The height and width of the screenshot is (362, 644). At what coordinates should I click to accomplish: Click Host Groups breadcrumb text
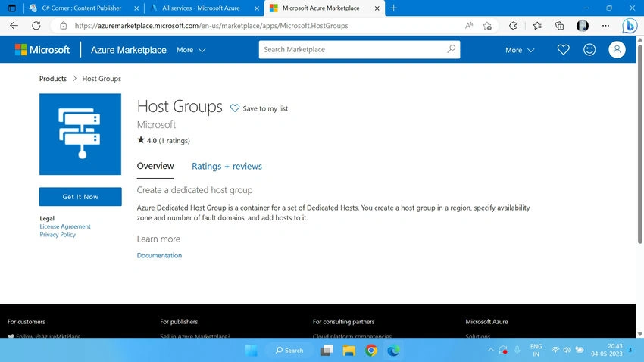(x=102, y=79)
